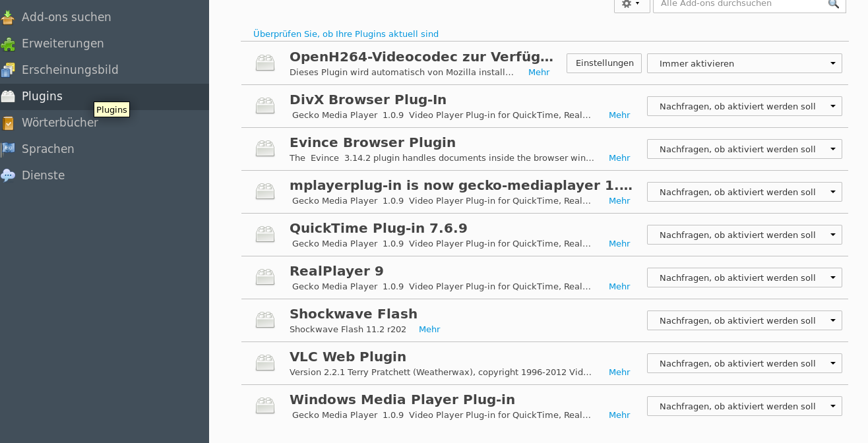Click the OpenH264-Videocodec plugin brick icon
The width and height of the screenshot is (868, 443).
pos(265,63)
